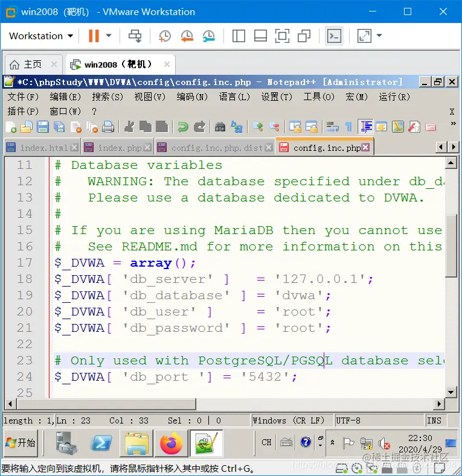
Task: Open the 设置(T) menu
Action: click(x=277, y=97)
